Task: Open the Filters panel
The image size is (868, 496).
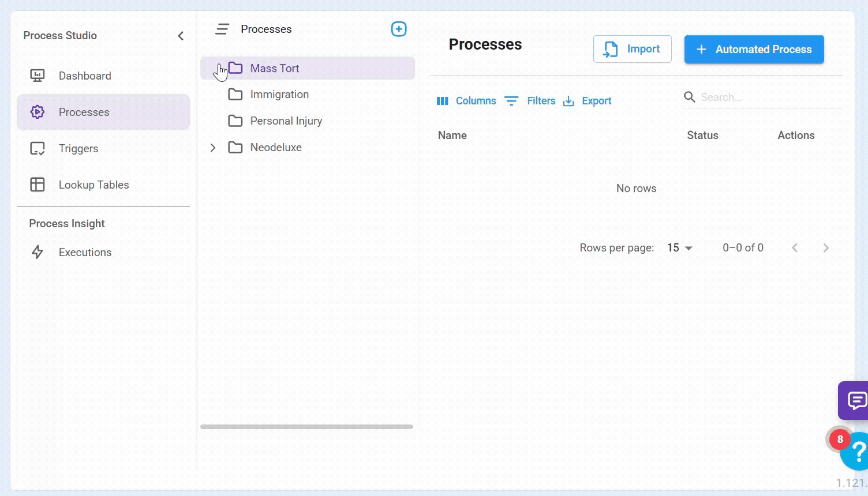Action: [530, 101]
